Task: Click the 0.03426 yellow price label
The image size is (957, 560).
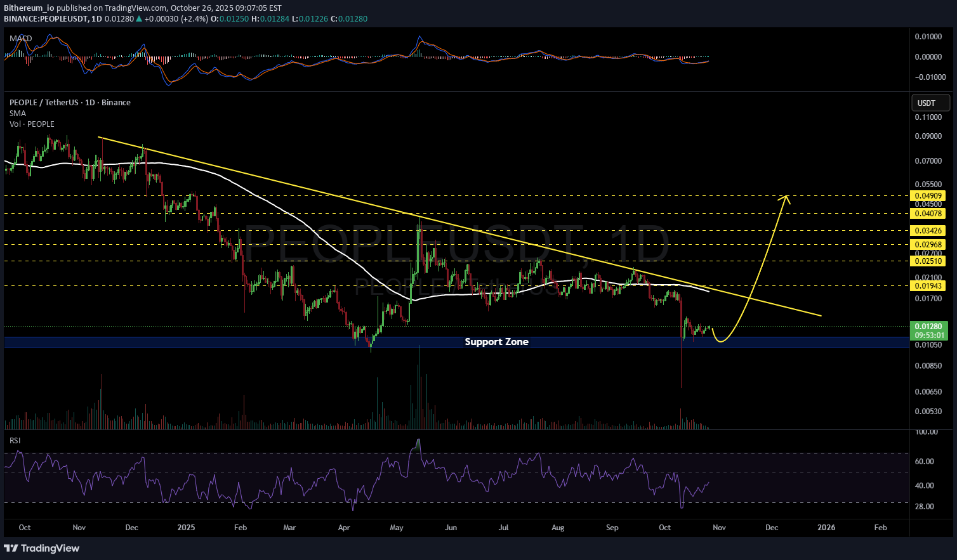Action: [928, 231]
